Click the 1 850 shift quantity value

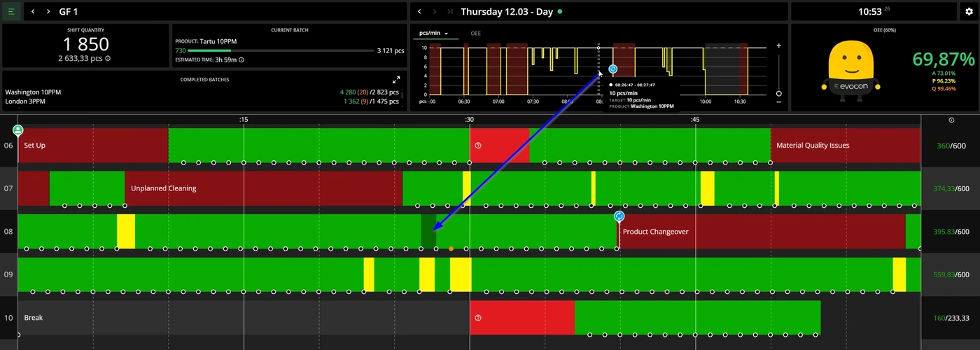coord(86,45)
